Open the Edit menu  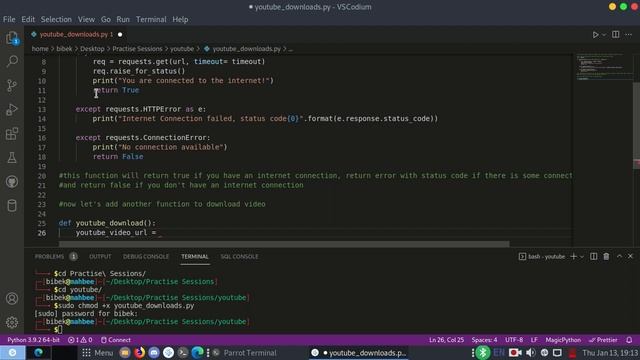pyautogui.click(x=28, y=19)
